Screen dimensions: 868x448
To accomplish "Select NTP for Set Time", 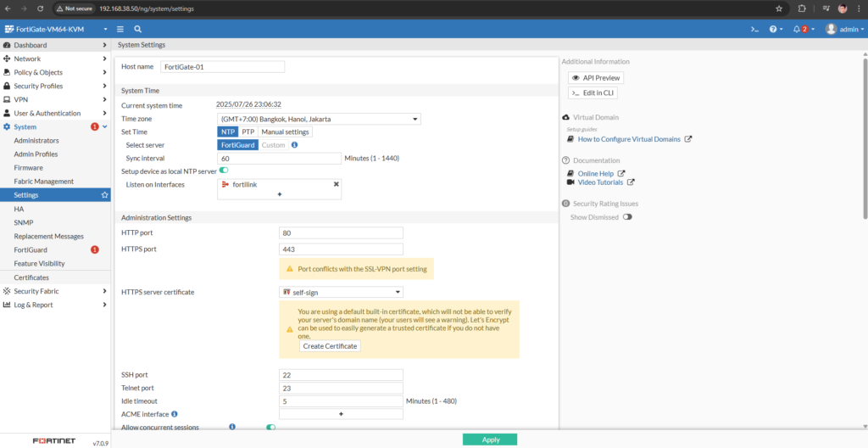I will [227, 132].
